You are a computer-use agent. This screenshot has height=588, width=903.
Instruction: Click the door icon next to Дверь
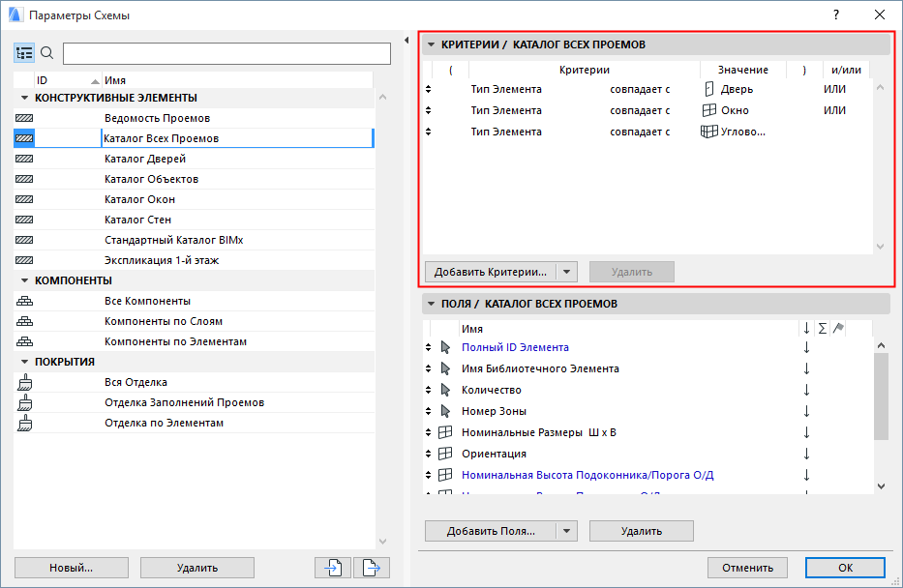709,89
